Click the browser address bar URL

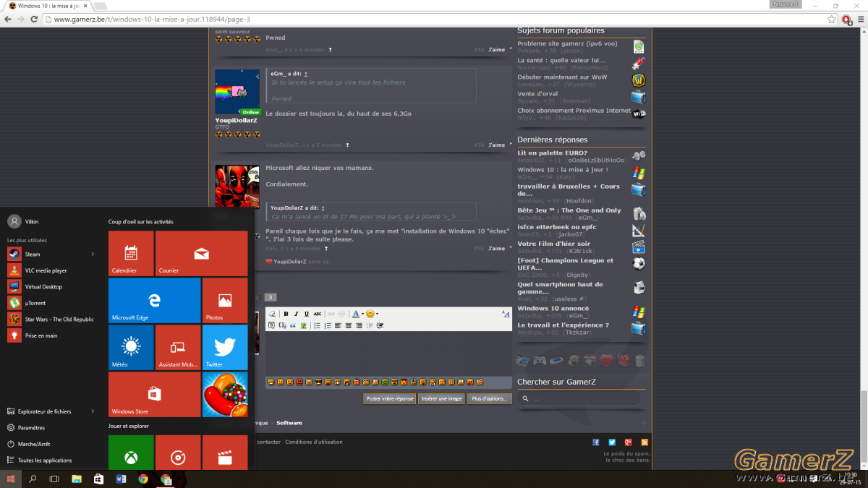152,19
